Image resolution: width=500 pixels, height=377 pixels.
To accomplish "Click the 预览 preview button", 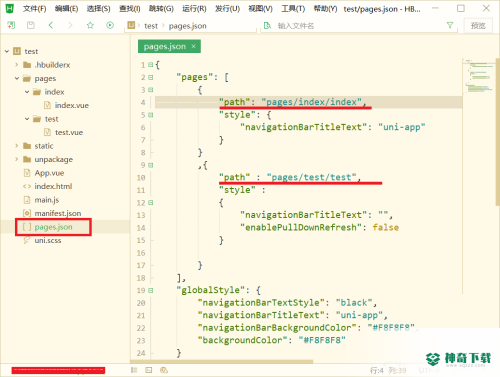I will 478,26.
